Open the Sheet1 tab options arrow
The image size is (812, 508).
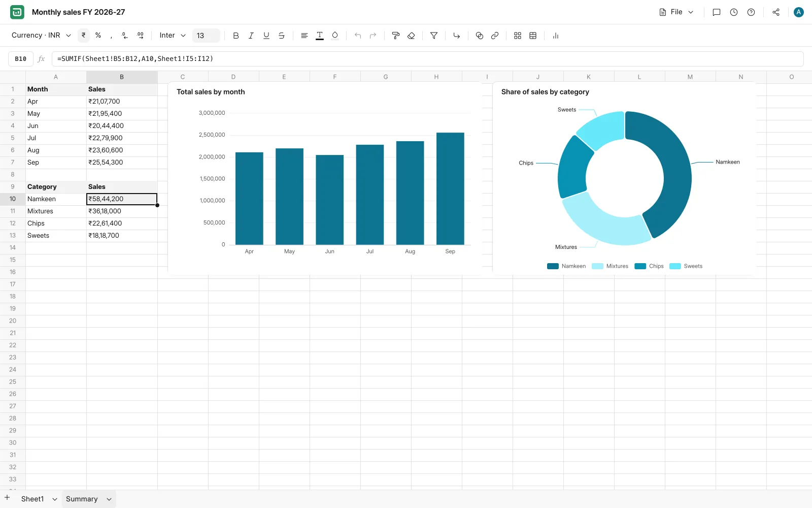(55, 499)
